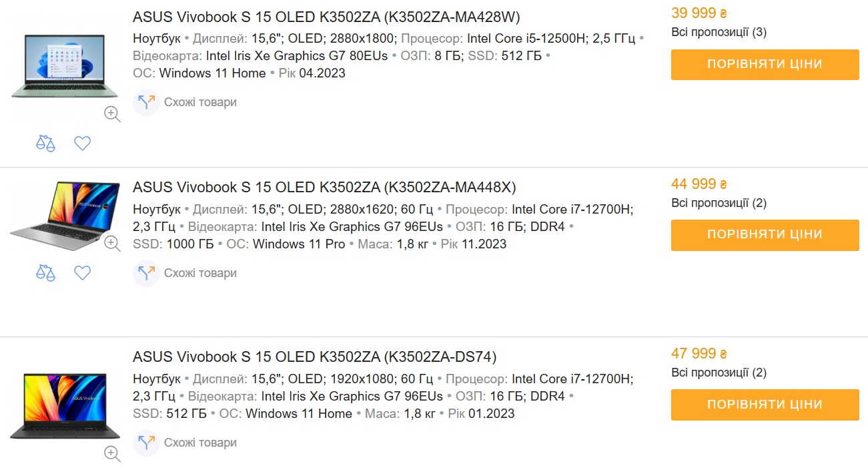
Task: Open green Vivobook laptop thumbnail
Action: 65,65
